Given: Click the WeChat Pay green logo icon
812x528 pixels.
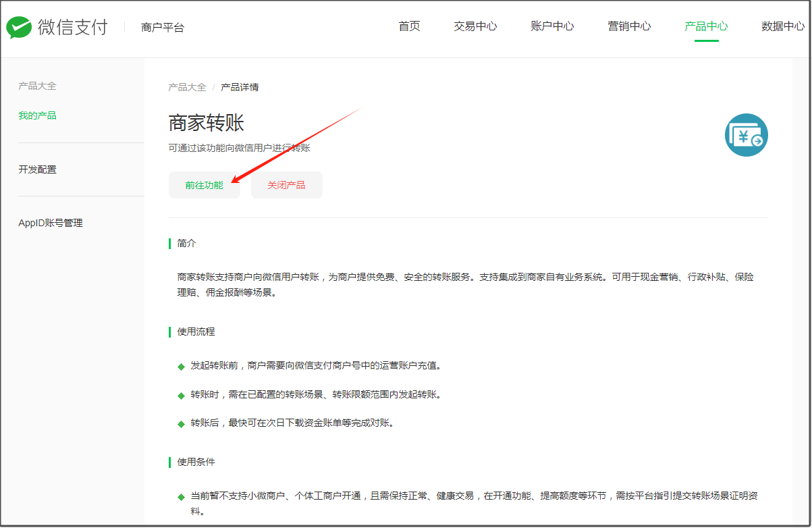Looking at the screenshot, I should point(19,28).
